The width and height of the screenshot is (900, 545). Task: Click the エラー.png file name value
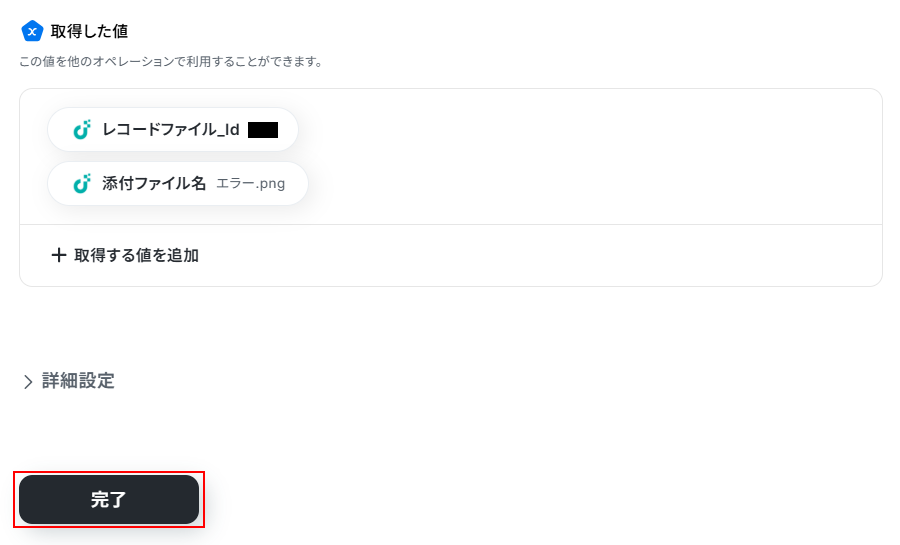251,184
